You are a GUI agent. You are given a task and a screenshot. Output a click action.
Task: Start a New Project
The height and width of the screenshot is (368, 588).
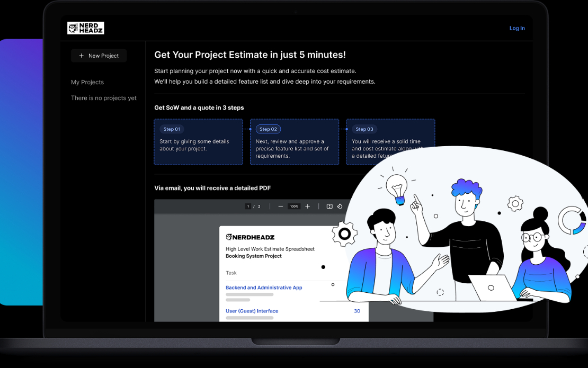(99, 56)
